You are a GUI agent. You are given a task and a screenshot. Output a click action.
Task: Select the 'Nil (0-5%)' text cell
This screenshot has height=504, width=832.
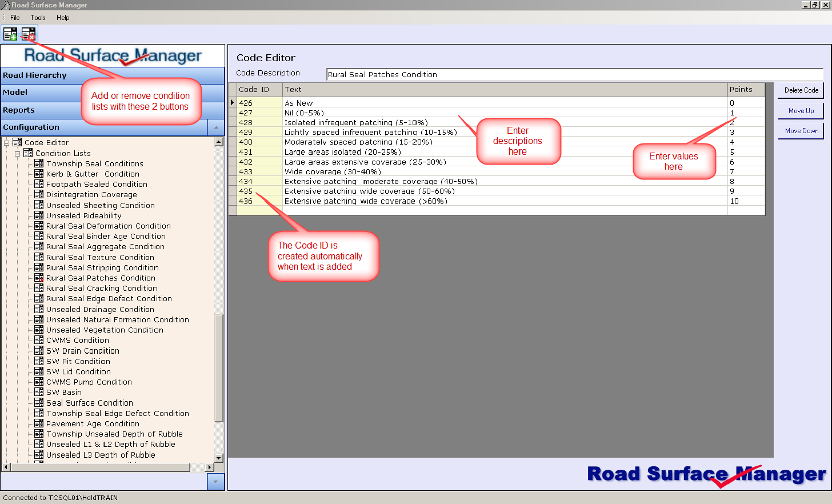point(505,113)
